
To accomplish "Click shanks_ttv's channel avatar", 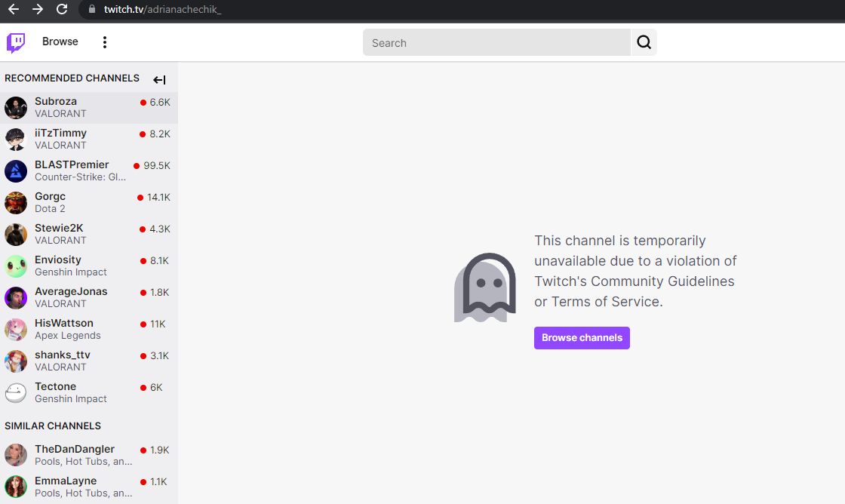I will 16,361.
